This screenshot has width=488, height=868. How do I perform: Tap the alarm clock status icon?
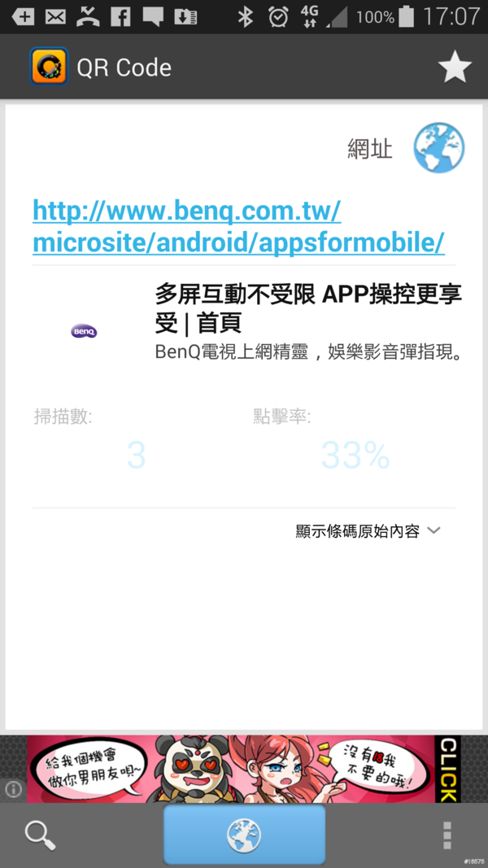pos(278,16)
